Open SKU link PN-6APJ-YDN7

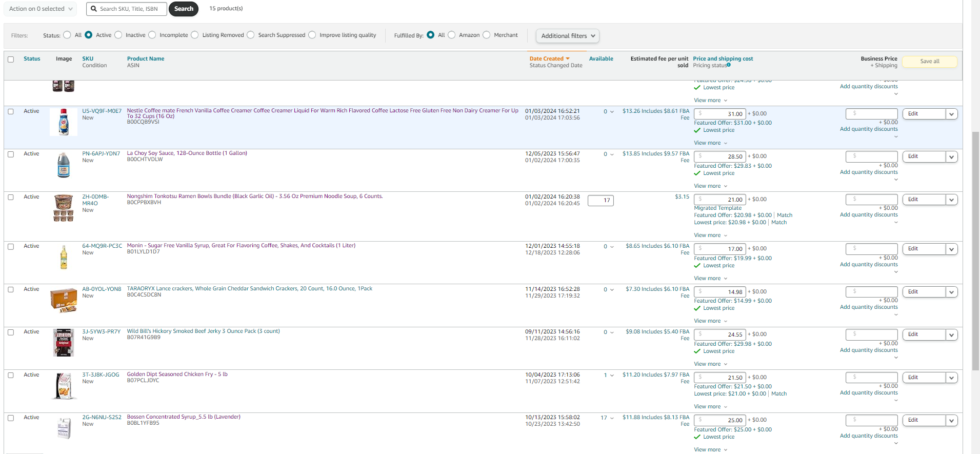pyautogui.click(x=101, y=154)
